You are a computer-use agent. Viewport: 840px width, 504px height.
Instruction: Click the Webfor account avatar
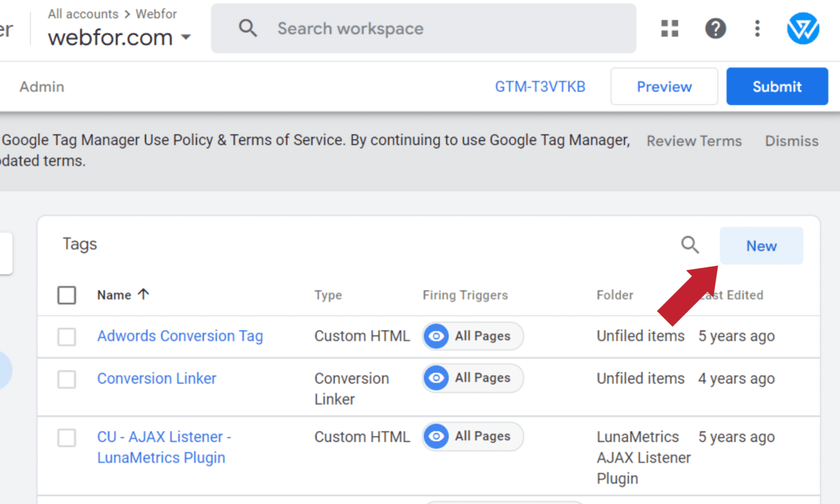tap(803, 28)
